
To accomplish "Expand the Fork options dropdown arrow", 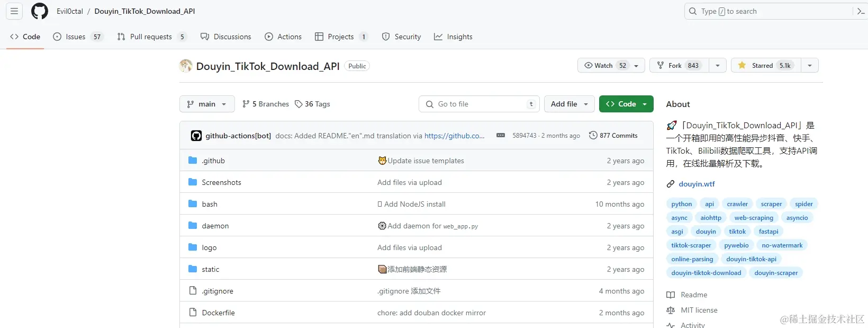I will pyautogui.click(x=718, y=65).
